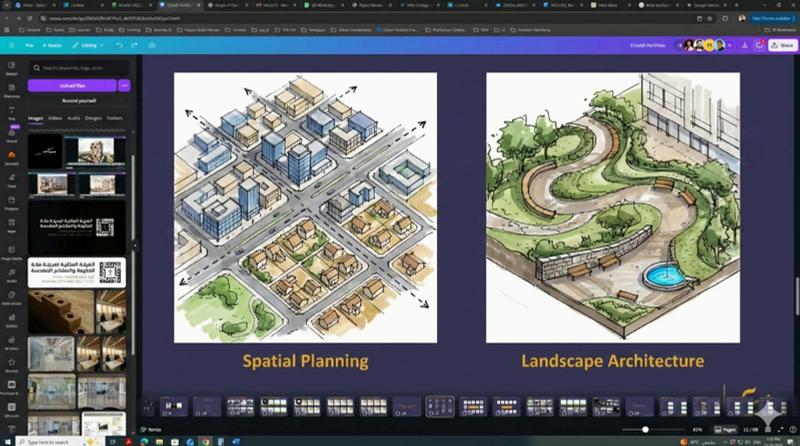The image size is (800, 446).
Task: Switch to the Folders tab
Action: pos(115,118)
